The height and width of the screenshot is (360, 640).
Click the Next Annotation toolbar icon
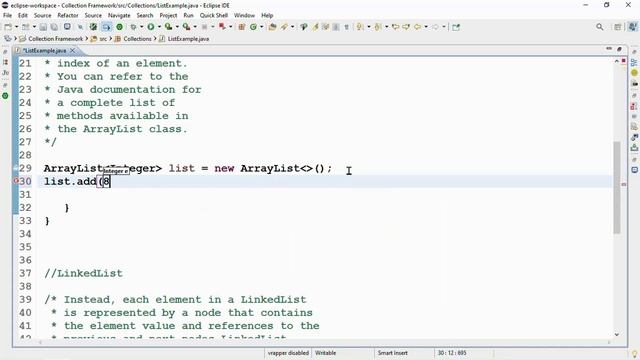tap(360, 27)
